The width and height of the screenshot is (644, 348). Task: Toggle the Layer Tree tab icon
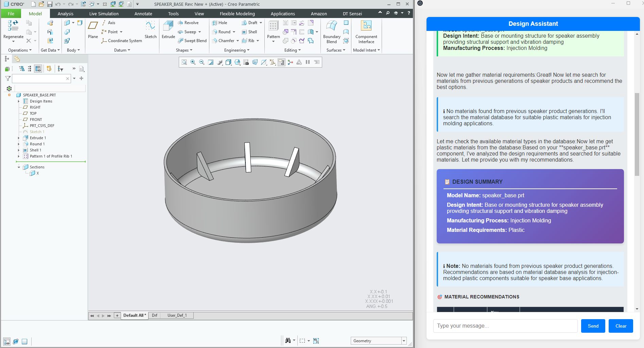17,59
